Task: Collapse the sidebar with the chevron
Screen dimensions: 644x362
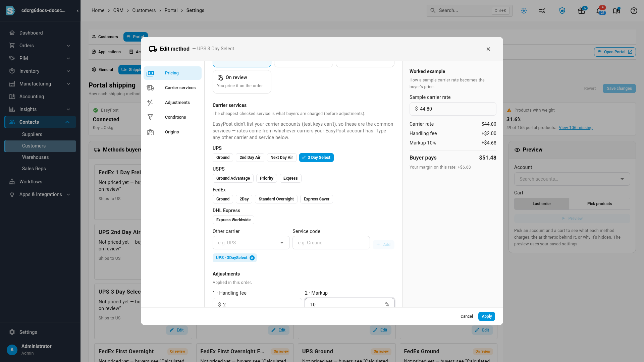Action: [77, 11]
